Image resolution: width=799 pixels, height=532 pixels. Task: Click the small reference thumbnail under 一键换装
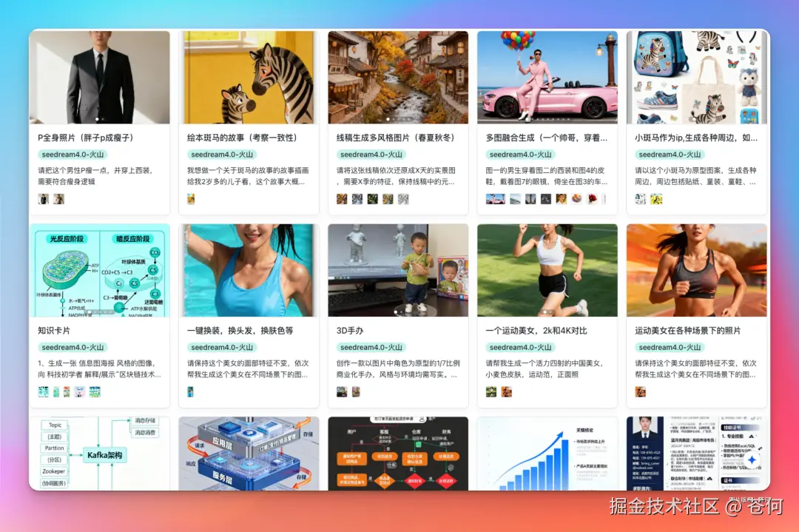pyautogui.click(x=190, y=392)
